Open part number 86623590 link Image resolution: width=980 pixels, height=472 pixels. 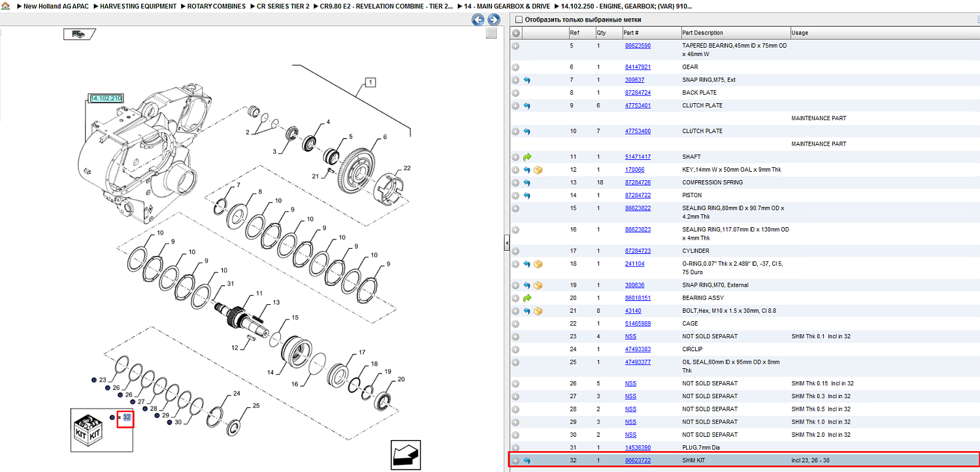click(x=638, y=46)
